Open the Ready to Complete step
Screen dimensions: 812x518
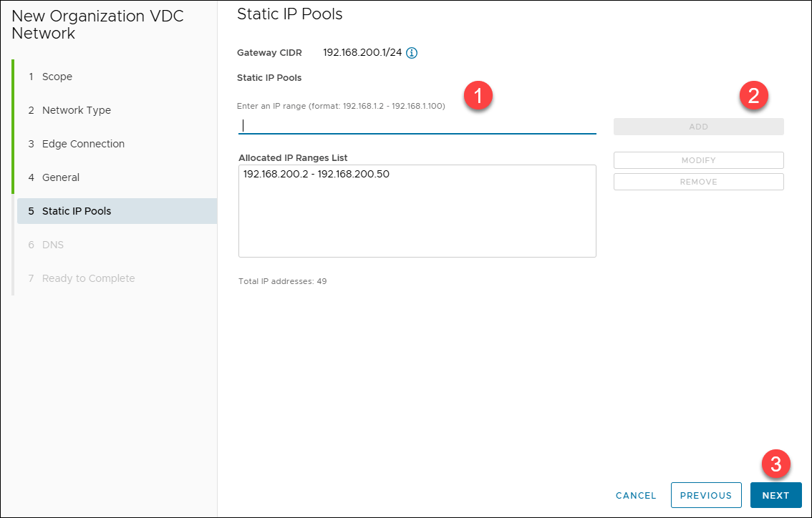point(88,278)
